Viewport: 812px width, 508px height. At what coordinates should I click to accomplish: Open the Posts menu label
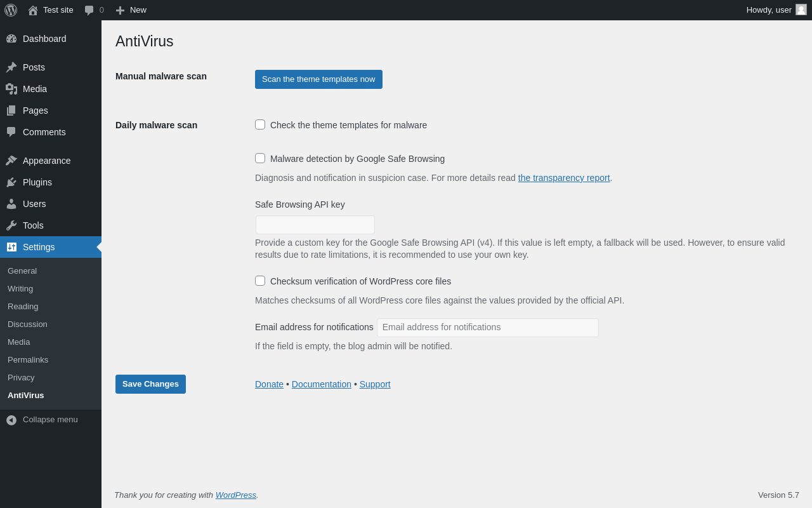(x=34, y=67)
